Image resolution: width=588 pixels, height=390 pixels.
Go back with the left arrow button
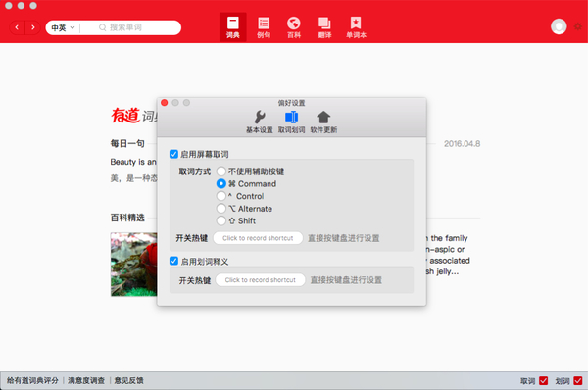point(17,27)
